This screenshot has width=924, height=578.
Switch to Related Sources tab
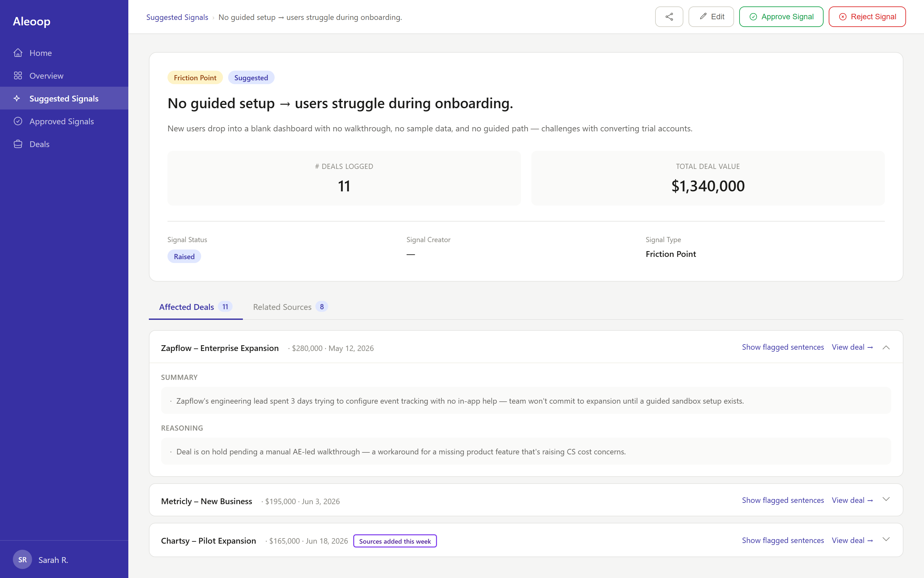(x=290, y=307)
